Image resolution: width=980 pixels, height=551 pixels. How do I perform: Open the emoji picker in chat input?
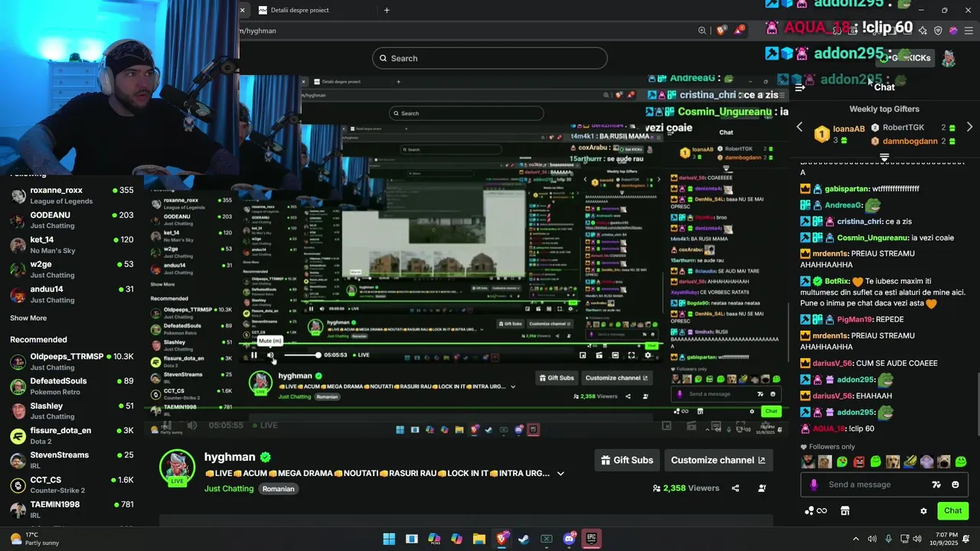tap(955, 484)
